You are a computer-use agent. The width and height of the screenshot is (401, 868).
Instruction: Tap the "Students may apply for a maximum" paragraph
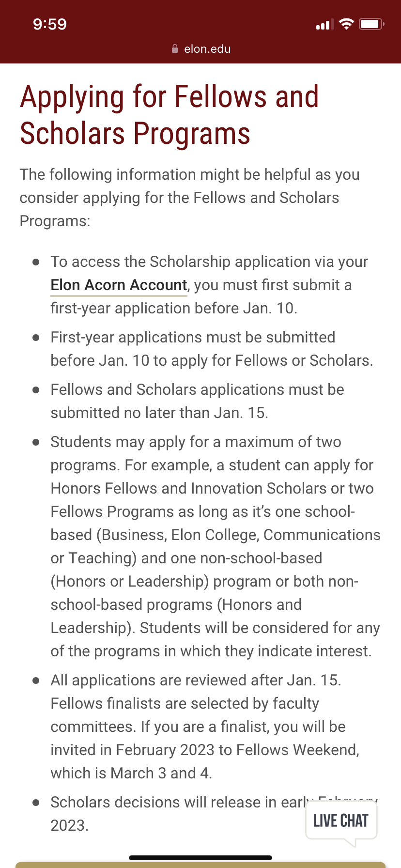tap(213, 546)
